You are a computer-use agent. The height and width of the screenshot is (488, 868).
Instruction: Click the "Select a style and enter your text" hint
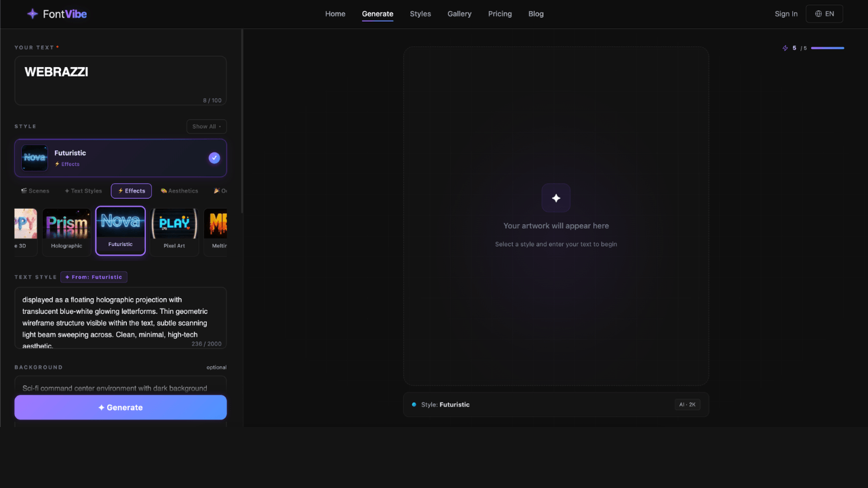[556, 244]
